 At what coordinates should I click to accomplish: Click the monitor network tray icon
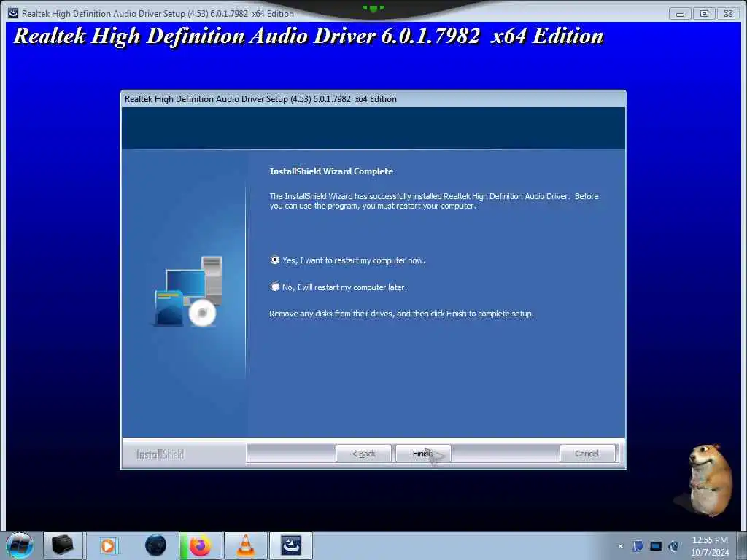coord(656,546)
